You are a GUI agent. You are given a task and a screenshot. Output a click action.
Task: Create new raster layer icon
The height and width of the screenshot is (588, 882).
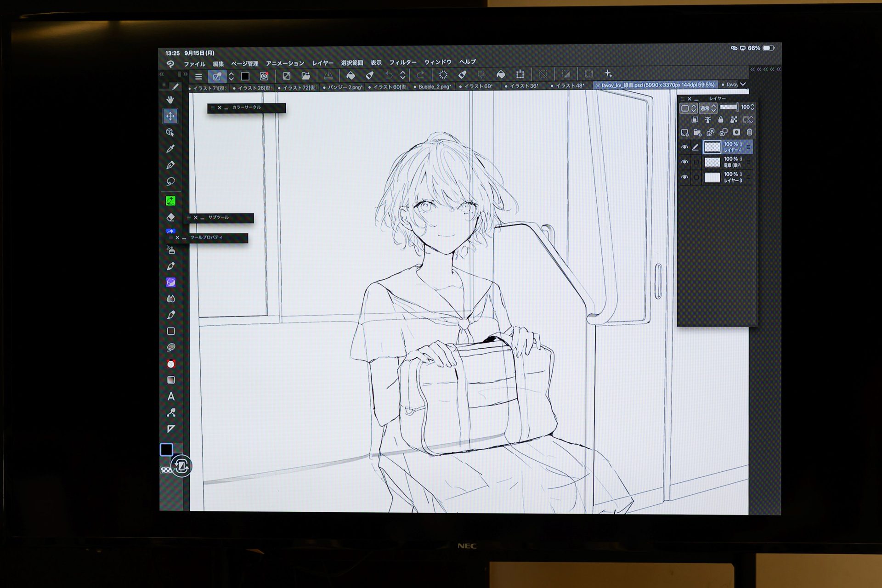[x=685, y=132]
